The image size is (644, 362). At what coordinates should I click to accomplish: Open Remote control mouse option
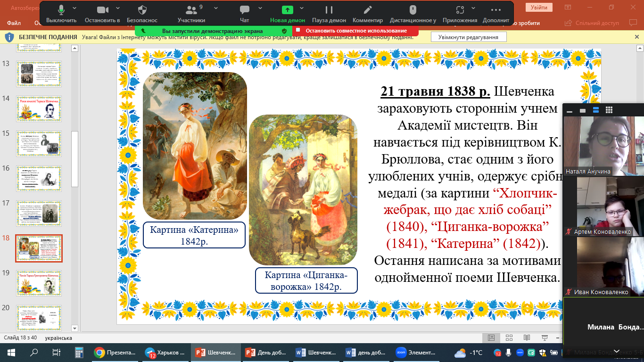click(413, 14)
